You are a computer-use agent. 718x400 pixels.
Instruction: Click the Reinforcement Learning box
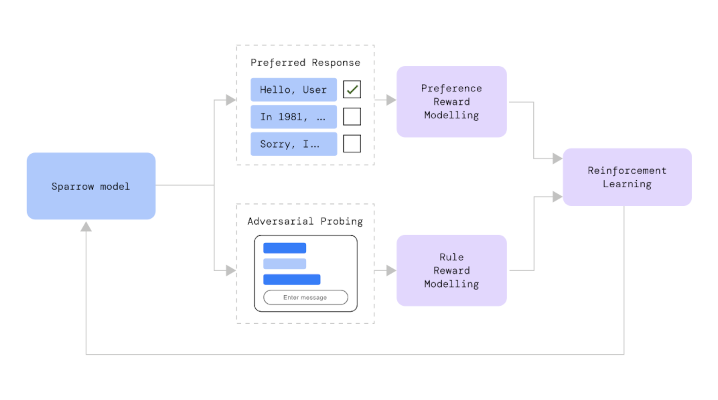coord(627,177)
